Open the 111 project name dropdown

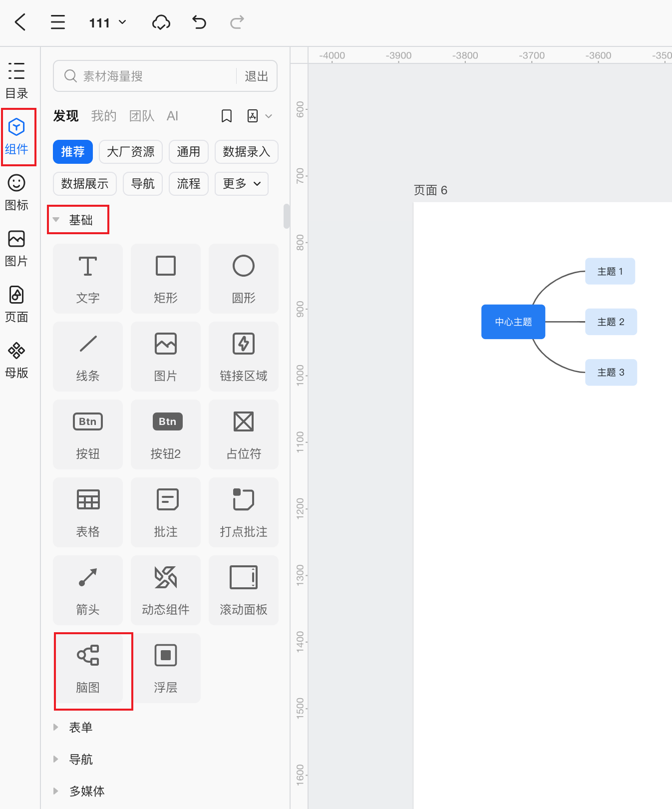108,23
